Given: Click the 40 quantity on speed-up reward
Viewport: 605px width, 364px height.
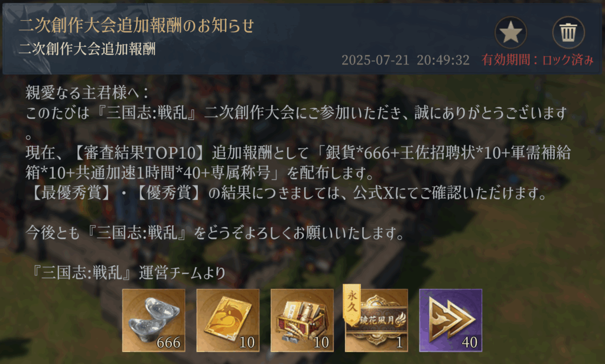Looking at the screenshot, I should click(x=470, y=342).
